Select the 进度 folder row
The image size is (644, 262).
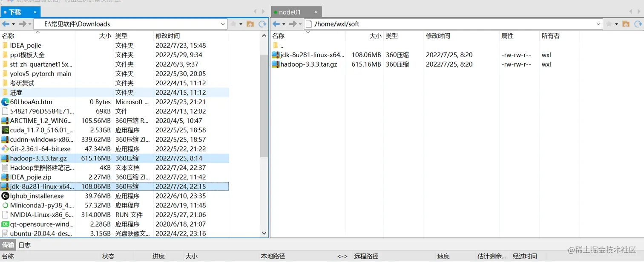click(115, 92)
